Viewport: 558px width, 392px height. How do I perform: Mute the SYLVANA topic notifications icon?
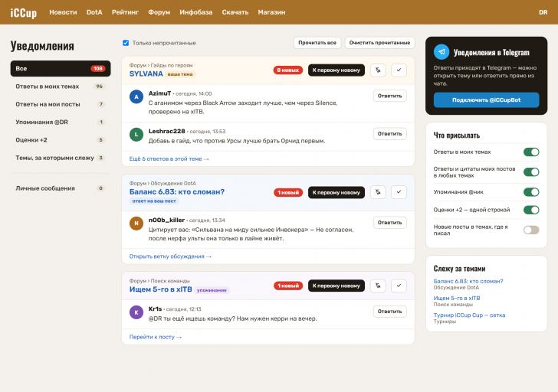378,70
